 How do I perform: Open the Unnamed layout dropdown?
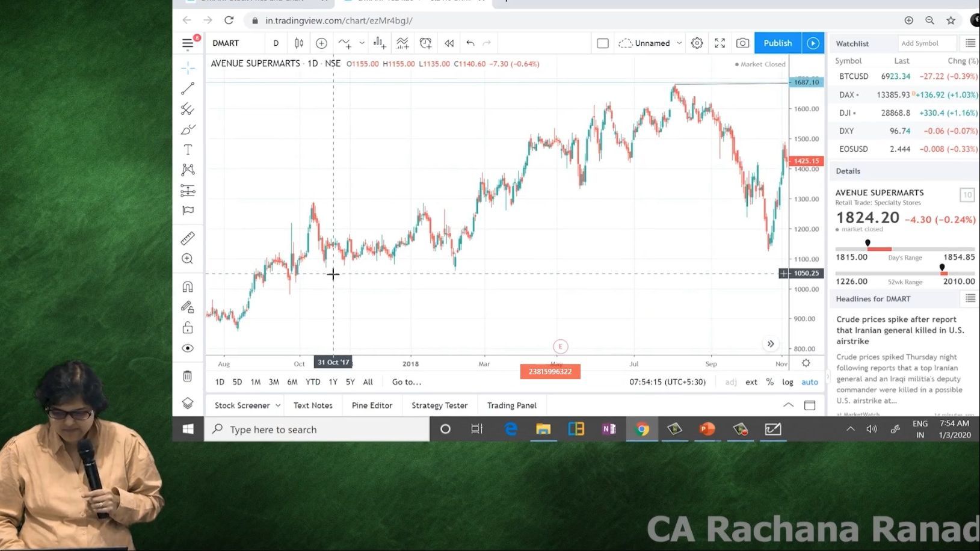click(650, 43)
